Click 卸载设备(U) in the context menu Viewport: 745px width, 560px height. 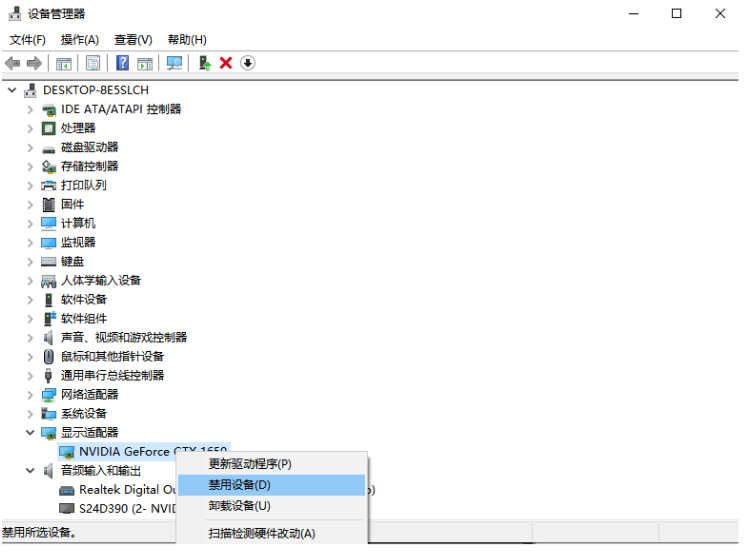point(239,506)
